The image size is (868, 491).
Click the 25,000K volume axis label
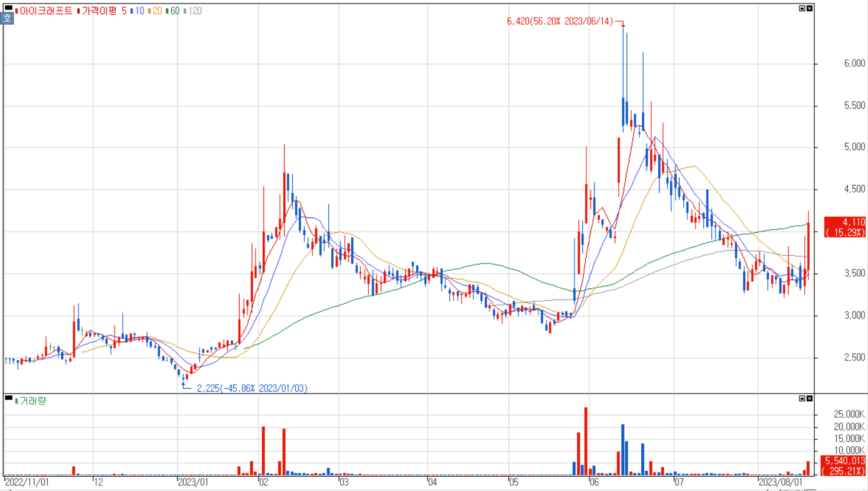point(849,414)
